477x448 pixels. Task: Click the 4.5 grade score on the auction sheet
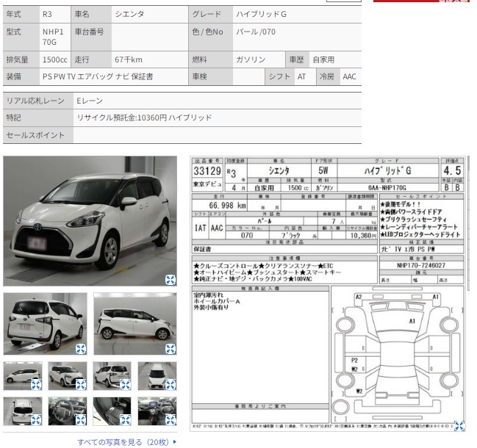click(452, 170)
